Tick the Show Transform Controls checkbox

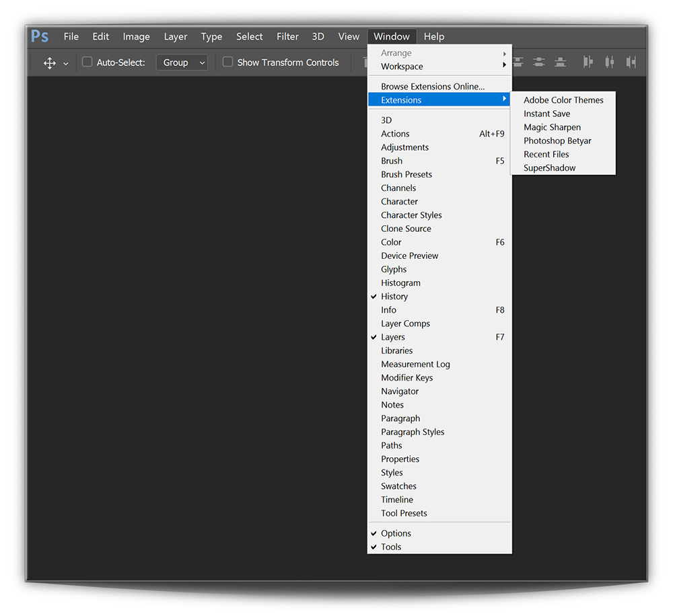pos(227,62)
